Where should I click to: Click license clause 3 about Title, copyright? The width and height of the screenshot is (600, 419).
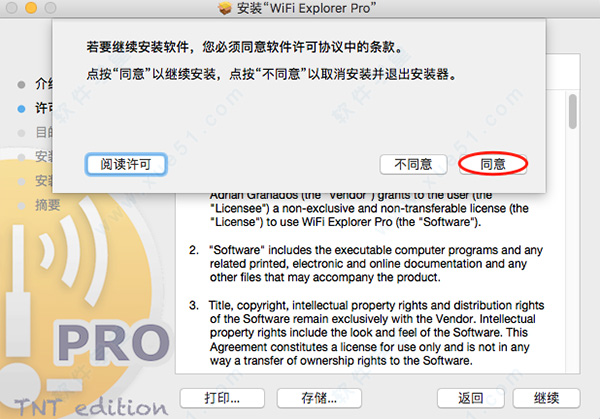(x=367, y=333)
